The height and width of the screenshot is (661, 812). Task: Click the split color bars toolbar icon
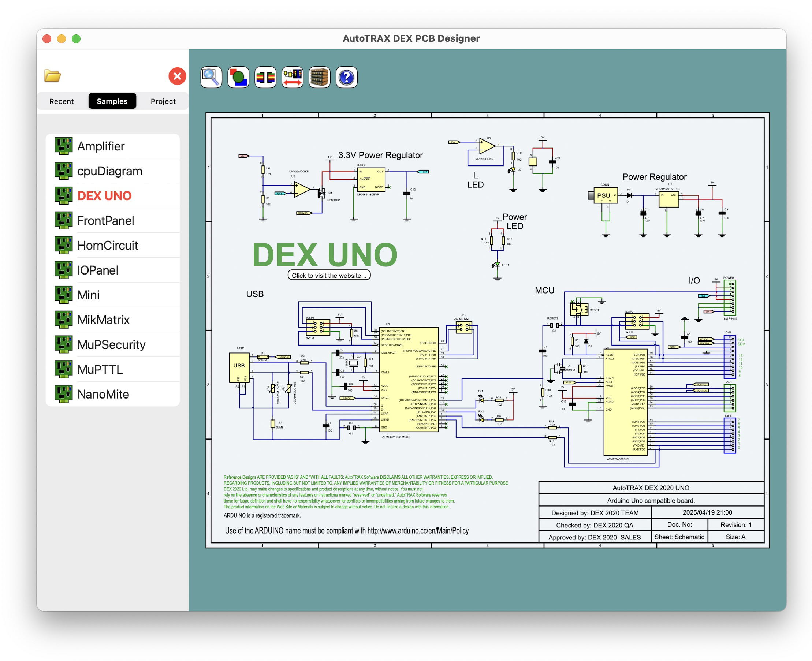click(265, 77)
